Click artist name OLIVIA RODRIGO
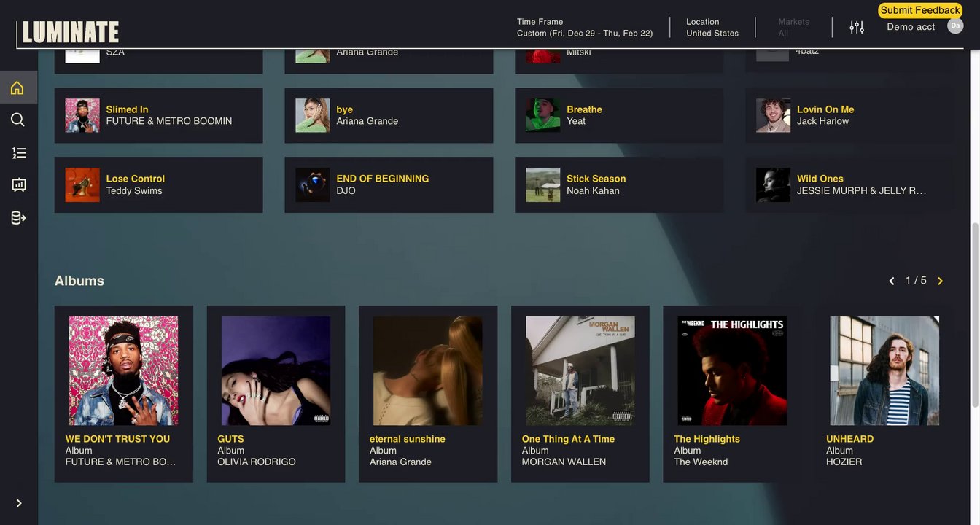The image size is (980, 525). (257, 462)
